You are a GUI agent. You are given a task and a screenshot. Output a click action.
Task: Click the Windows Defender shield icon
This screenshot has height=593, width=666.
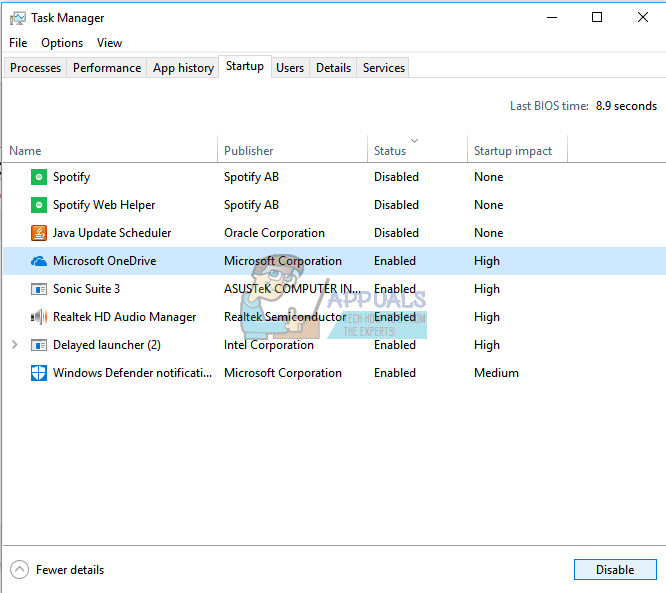pos(39,373)
